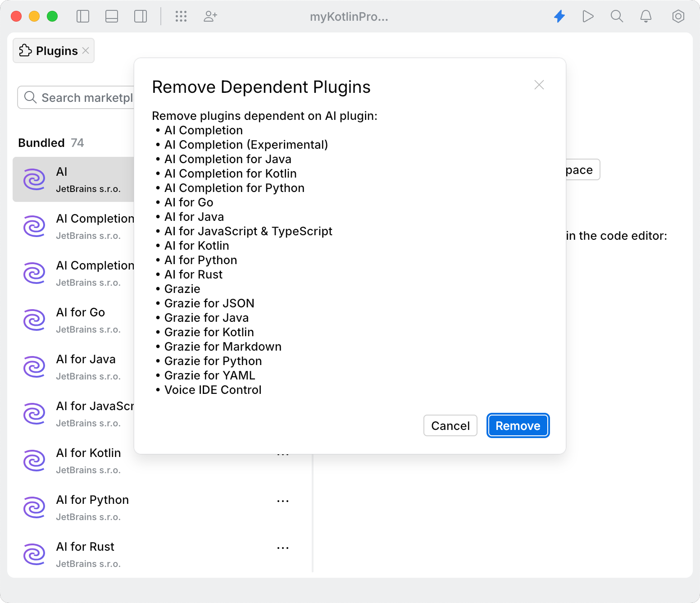Click the Remove button to confirm
The width and height of the screenshot is (700, 603).
point(518,425)
